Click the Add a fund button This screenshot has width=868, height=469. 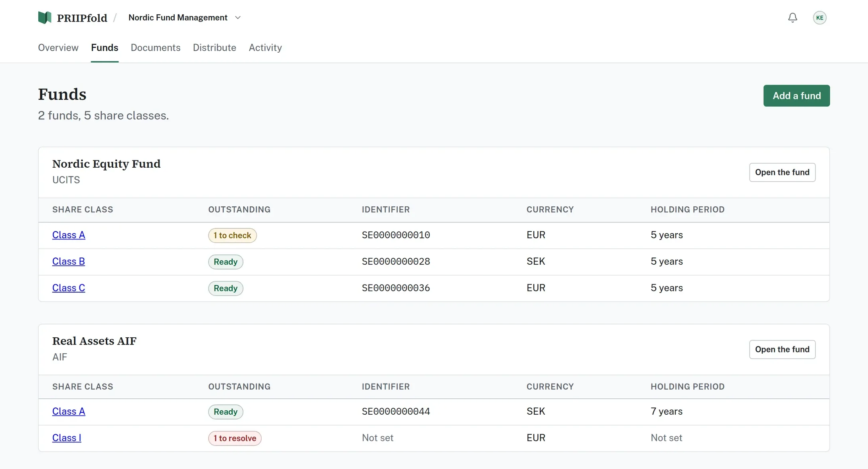coord(797,96)
